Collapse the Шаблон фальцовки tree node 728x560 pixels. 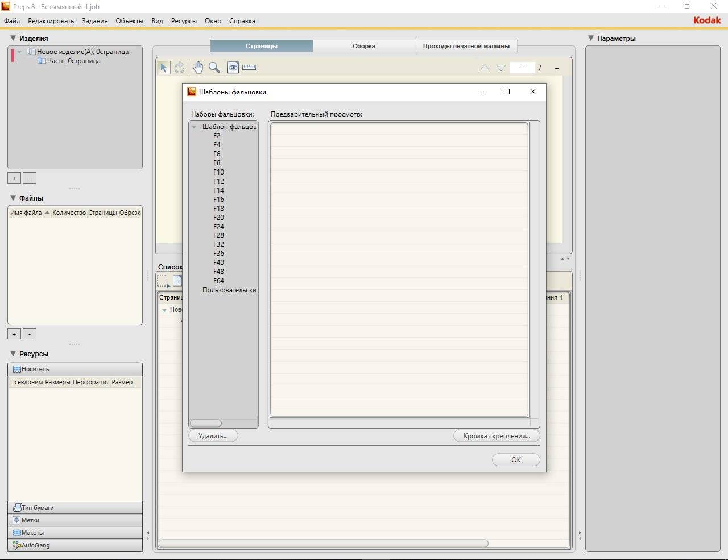[x=194, y=127]
